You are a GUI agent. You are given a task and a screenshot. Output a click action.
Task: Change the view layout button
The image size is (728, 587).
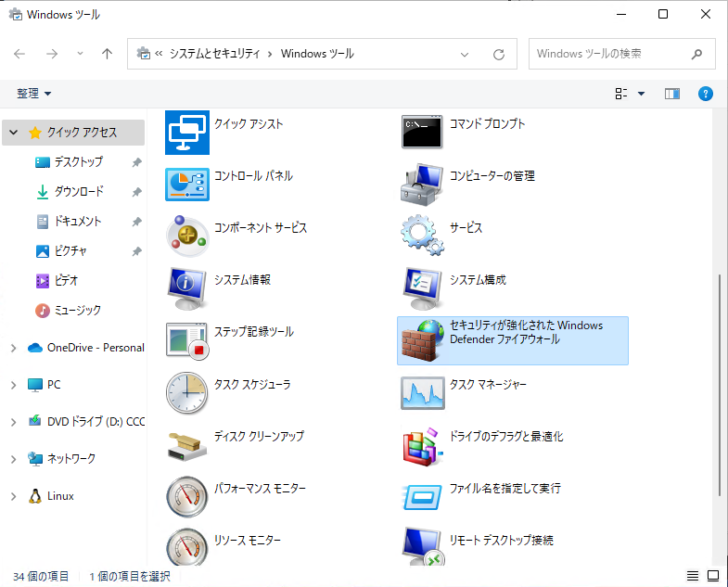621,94
